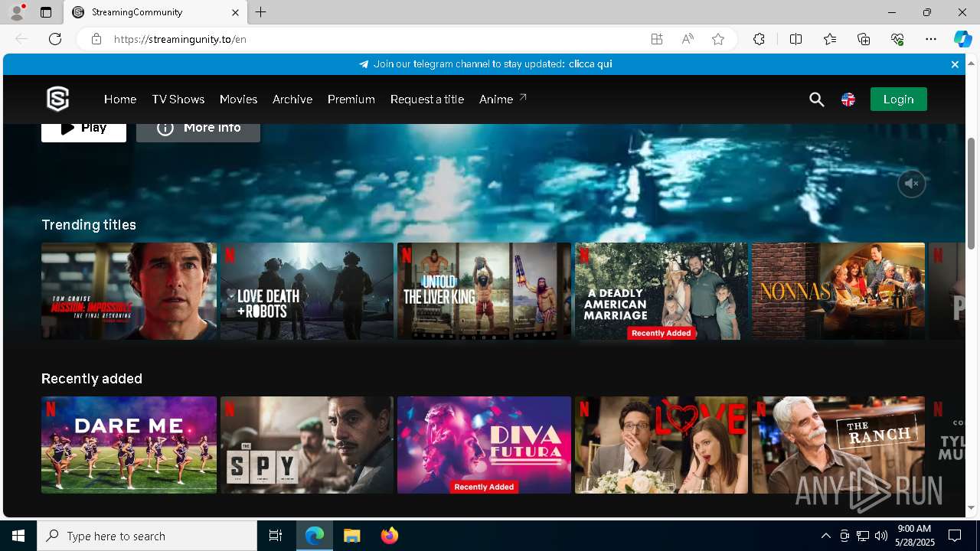This screenshot has height=551, width=980.
Task: Open the site search magnifier icon
Action: click(x=817, y=99)
